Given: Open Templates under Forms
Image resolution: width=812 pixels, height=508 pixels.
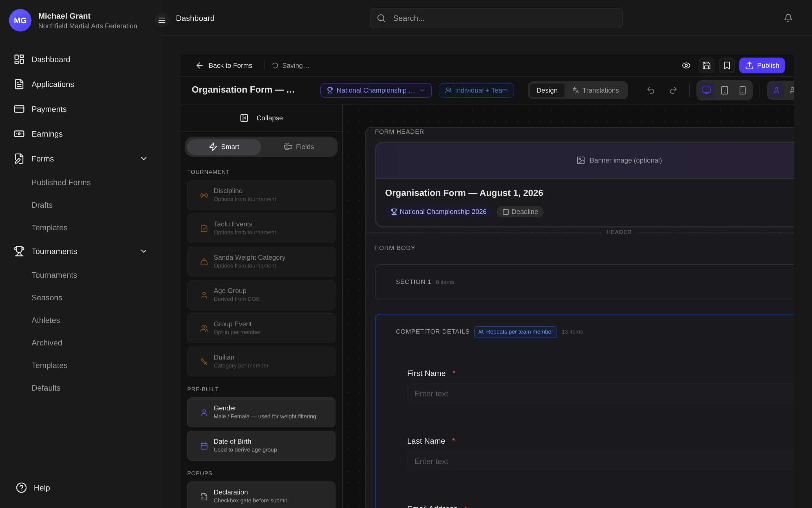Looking at the screenshot, I should (49, 228).
